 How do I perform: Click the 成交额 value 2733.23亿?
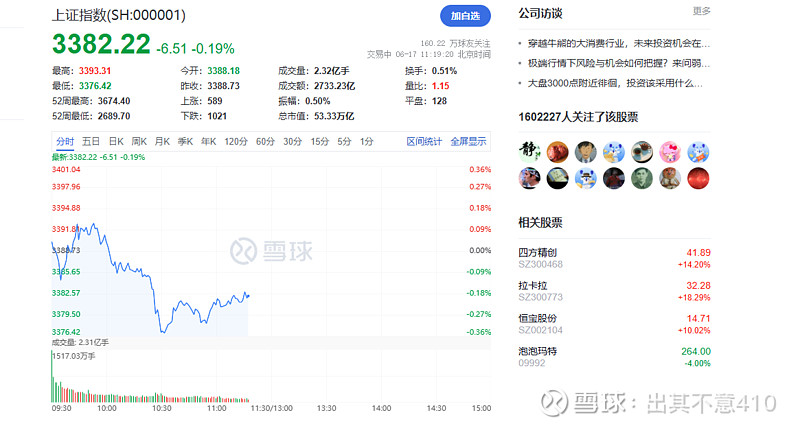click(334, 86)
